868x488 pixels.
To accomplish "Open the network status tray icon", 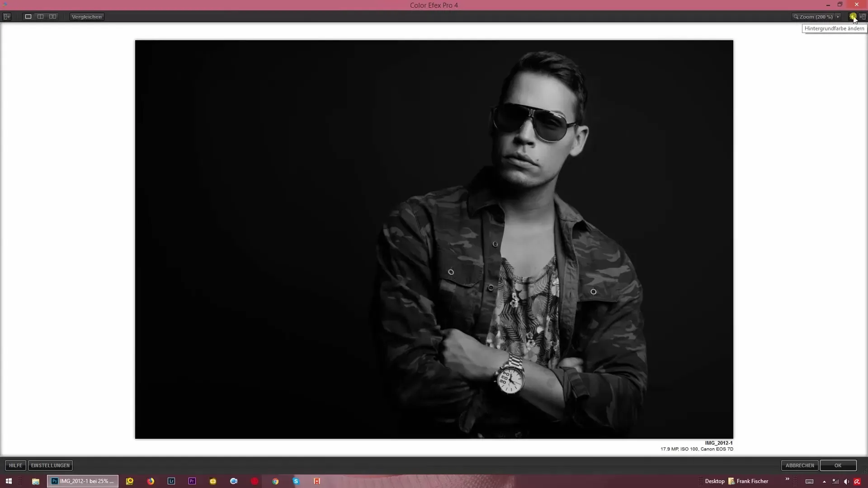I will [x=835, y=482].
